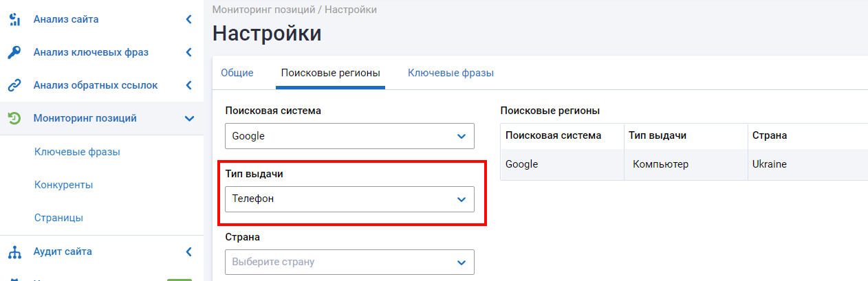Open the Поисковая система dropdown showing Google

tap(349, 136)
